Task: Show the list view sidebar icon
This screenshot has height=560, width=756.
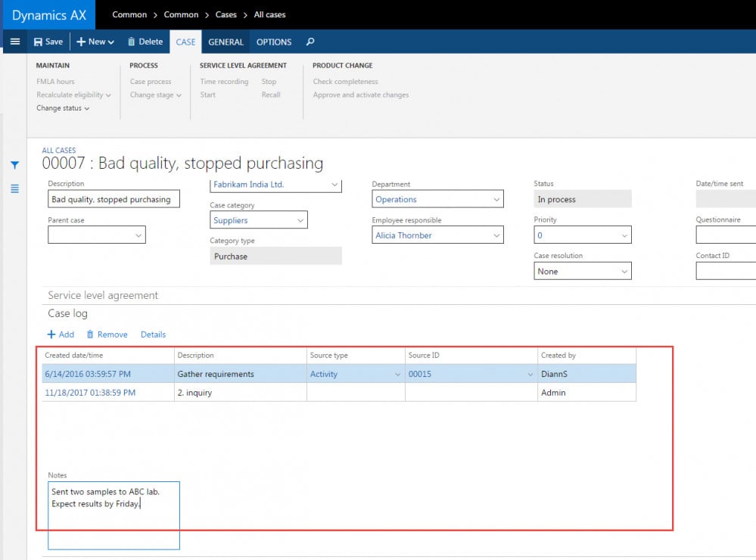Action: (x=14, y=188)
